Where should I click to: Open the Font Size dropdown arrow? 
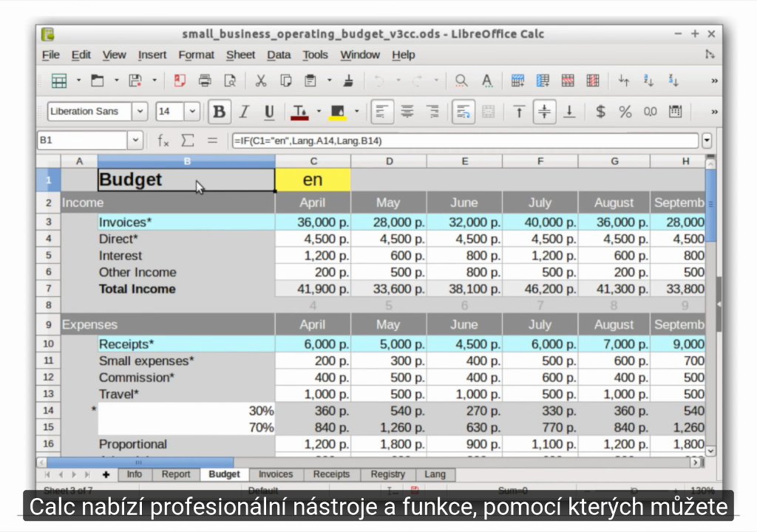(x=192, y=112)
